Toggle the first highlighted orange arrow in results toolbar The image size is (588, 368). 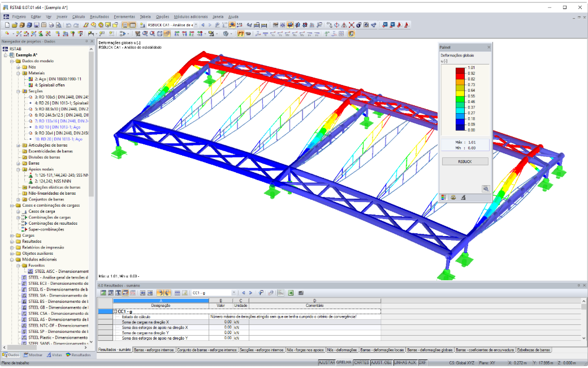pos(160,293)
